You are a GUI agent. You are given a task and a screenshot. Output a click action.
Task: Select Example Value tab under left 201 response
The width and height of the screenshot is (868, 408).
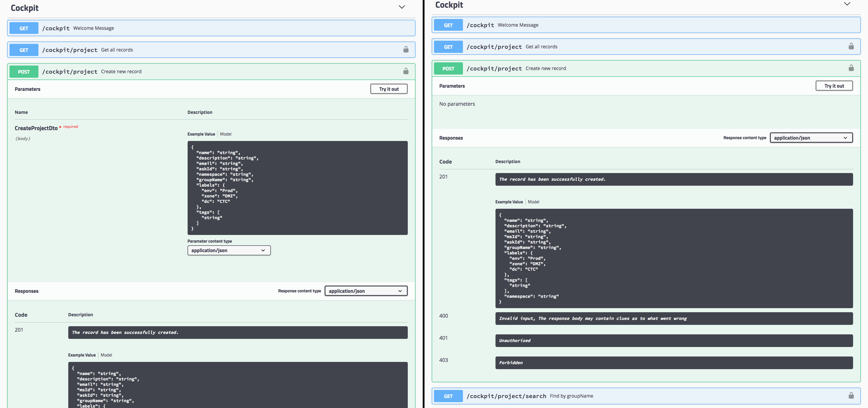(x=82, y=355)
